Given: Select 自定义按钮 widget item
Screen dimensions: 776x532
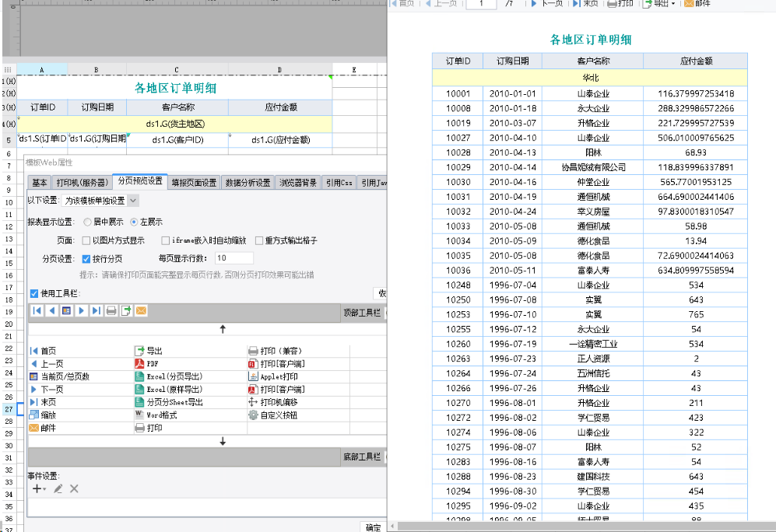Looking at the screenshot, I should (273, 415).
